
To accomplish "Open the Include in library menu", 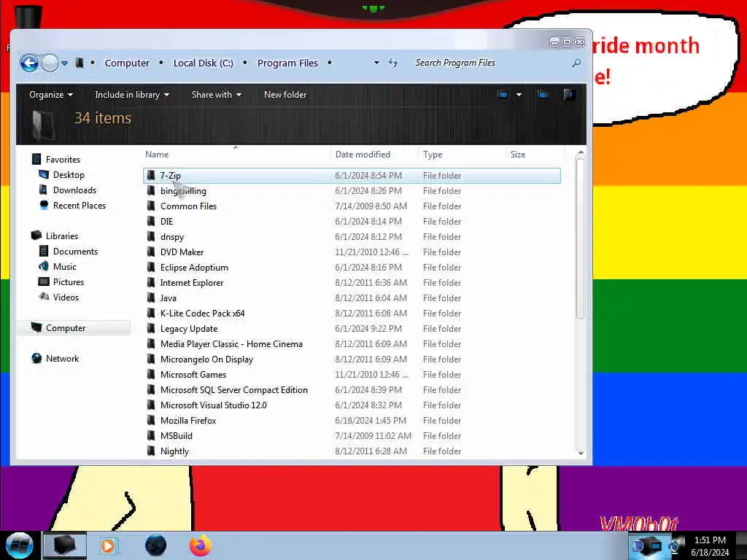I will pos(132,95).
